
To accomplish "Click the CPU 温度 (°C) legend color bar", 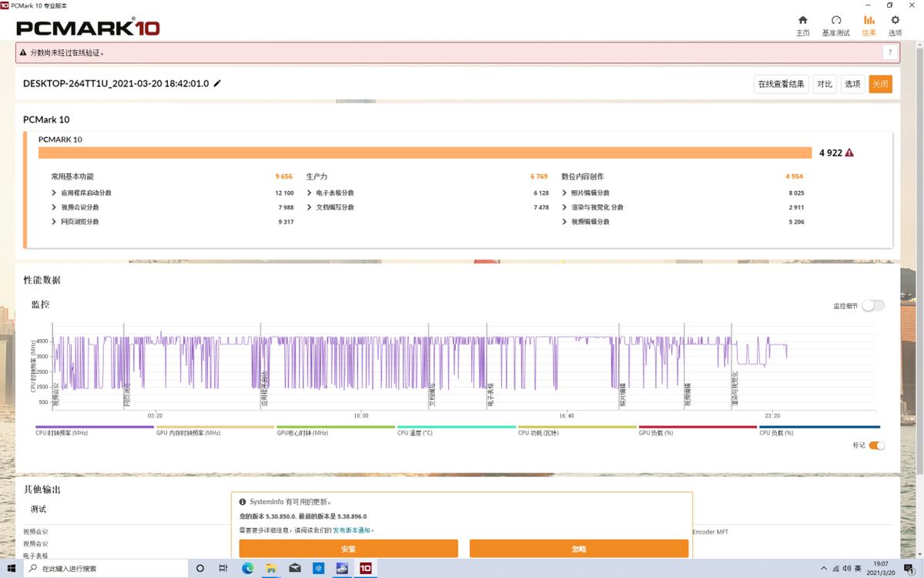I will [457, 427].
